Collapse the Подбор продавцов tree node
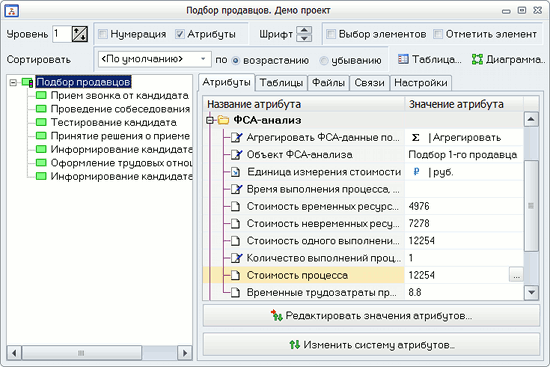This screenshot has height=367, width=550. [13, 82]
